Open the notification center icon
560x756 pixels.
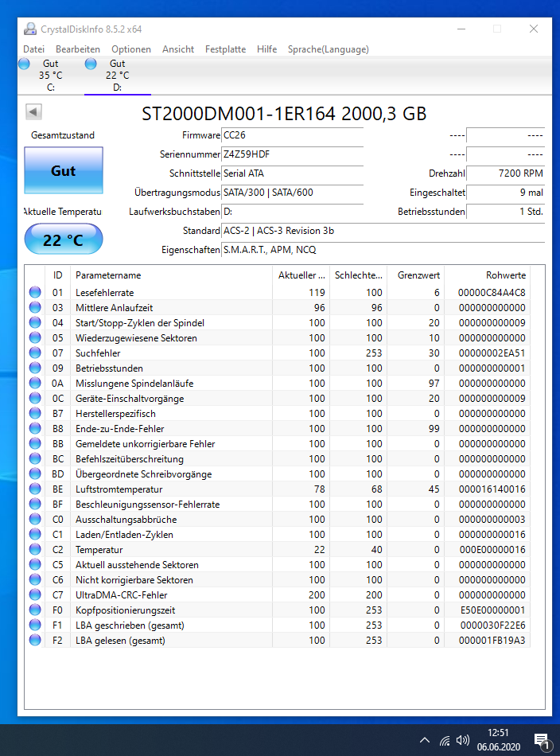[542, 742]
